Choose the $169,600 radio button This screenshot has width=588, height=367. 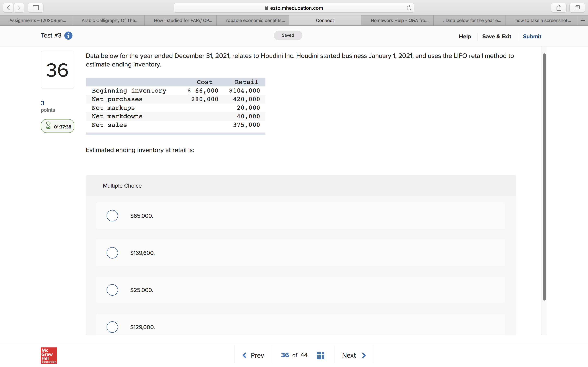[x=112, y=253]
